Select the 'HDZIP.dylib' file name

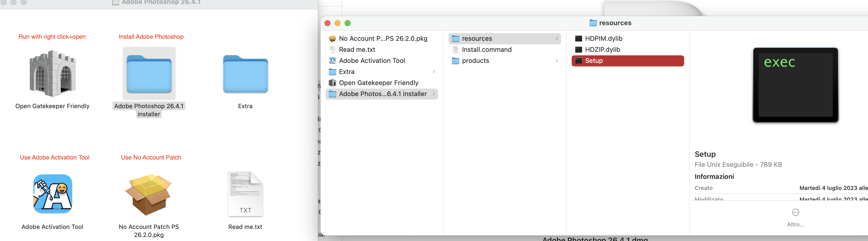click(603, 50)
